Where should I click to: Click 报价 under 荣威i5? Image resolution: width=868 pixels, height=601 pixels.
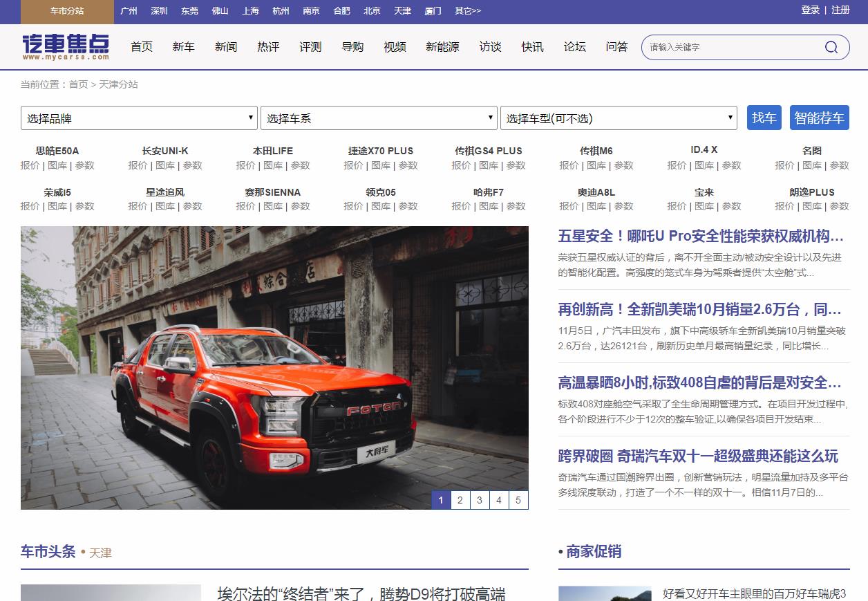(30, 206)
